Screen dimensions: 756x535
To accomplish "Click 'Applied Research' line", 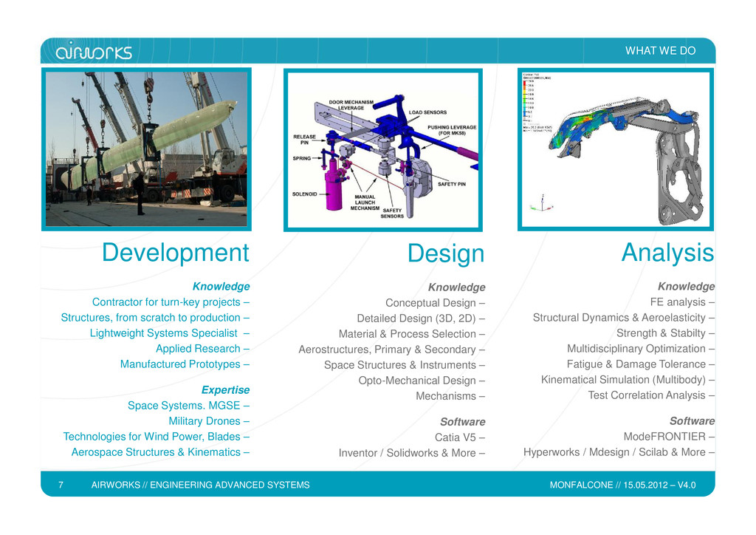I will (202, 349).
